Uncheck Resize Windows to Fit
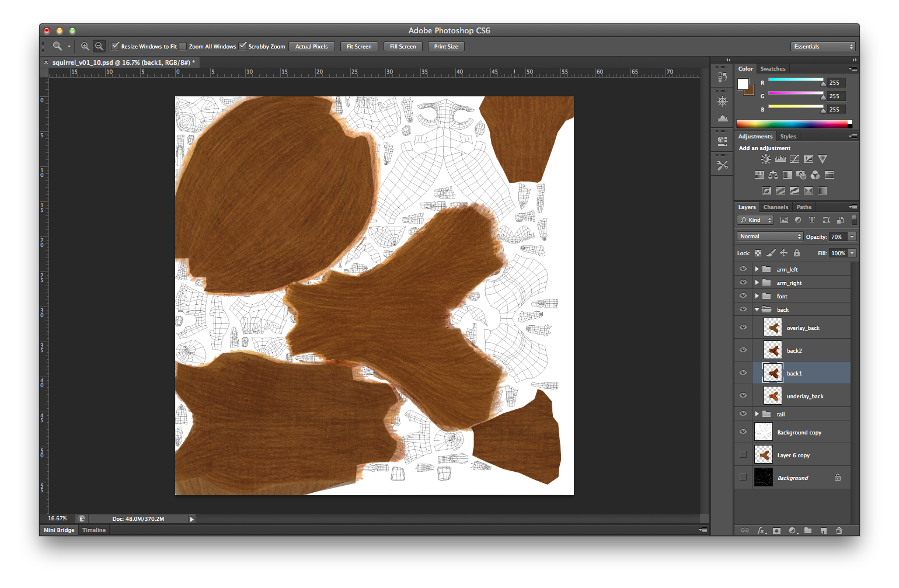 [x=116, y=46]
